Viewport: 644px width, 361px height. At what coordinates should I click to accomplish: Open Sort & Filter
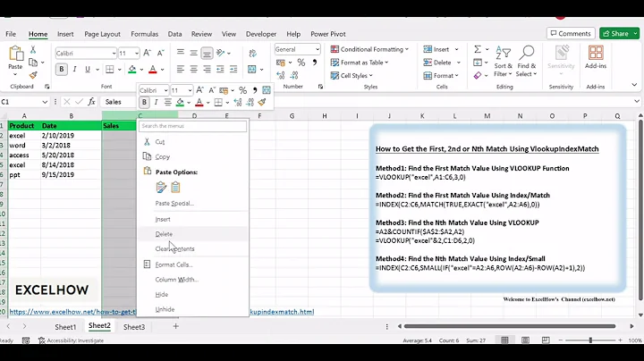(x=503, y=62)
